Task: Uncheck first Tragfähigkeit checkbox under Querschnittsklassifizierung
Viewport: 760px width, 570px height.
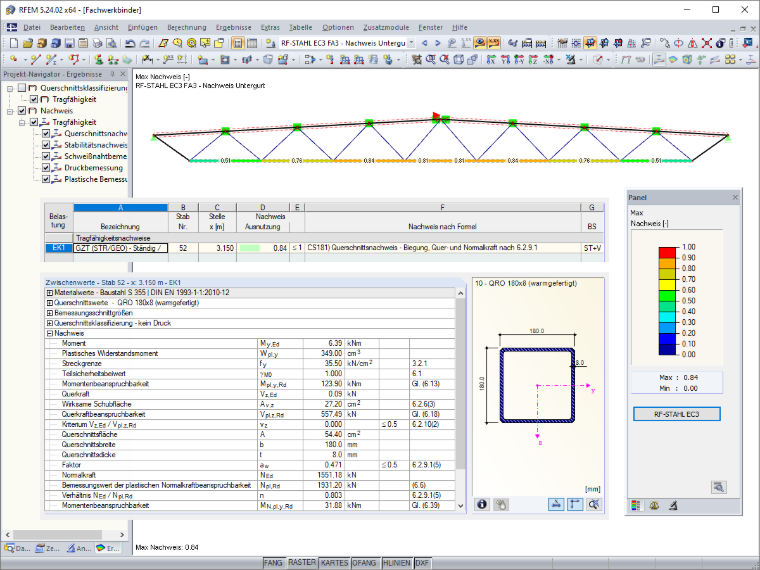Action: [x=34, y=99]
